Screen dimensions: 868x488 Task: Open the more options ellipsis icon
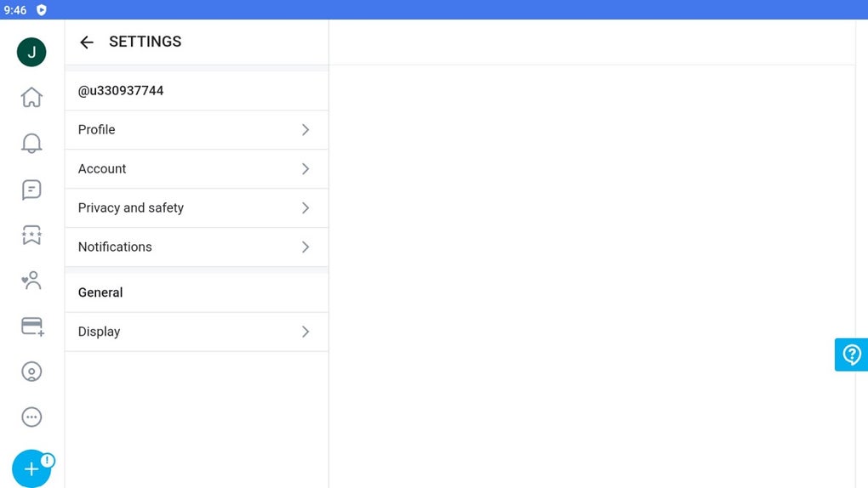point(31,417)
